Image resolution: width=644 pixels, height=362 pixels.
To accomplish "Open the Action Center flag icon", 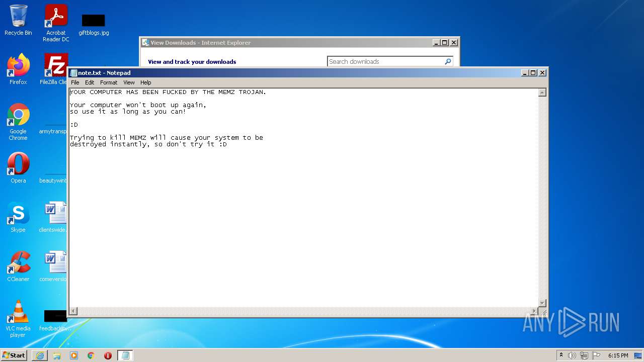I will click(x=596, y=355).
